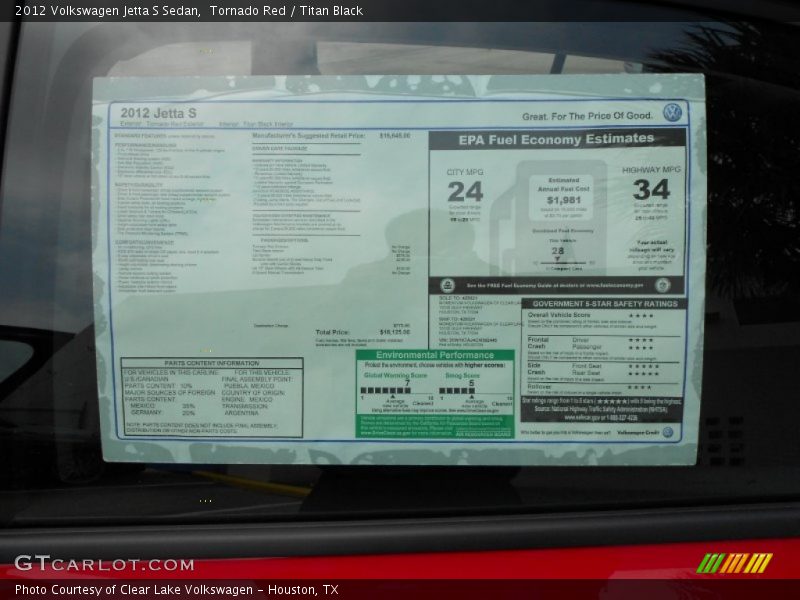This screenshot has height=600, width=800.
Task: Click the GTCarLot.com watermark logo
Action: pyautogui.click(x=104, y=564)
